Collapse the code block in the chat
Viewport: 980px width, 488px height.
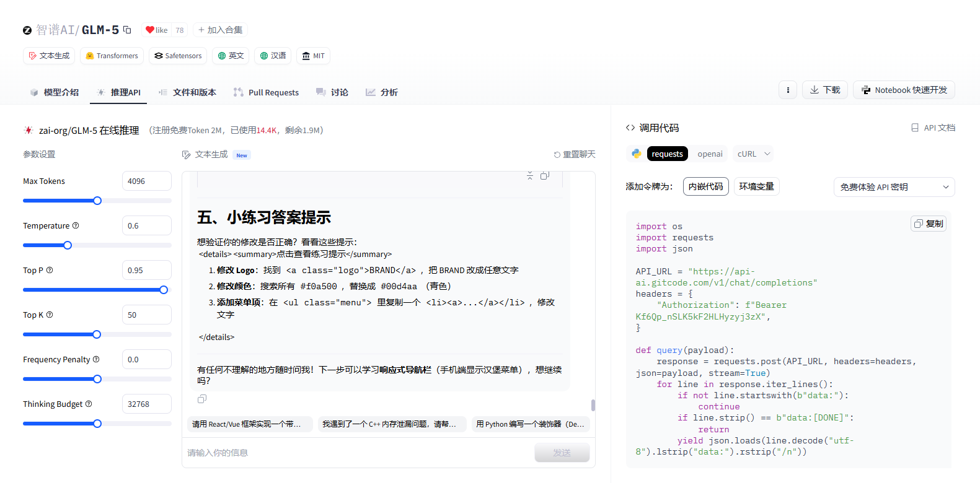click(x=529, y=176)
